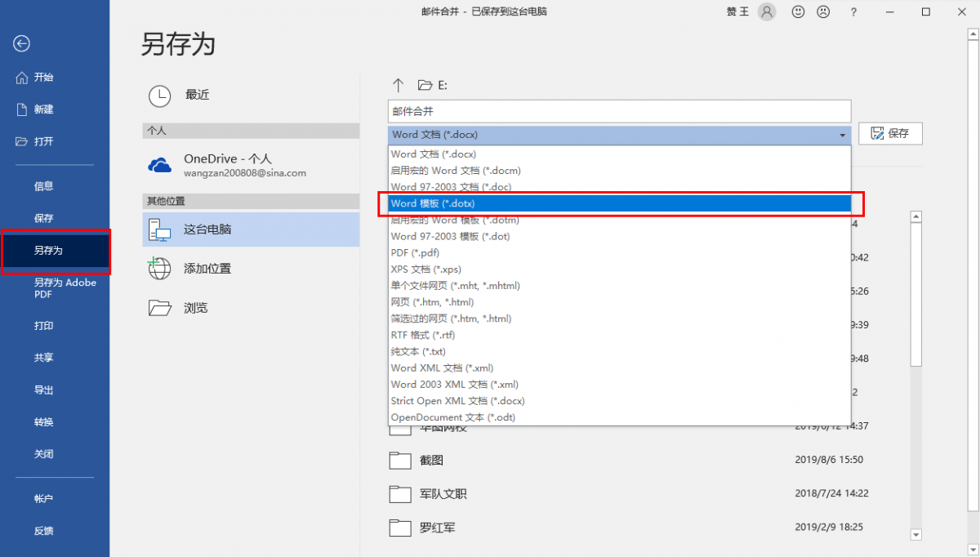
Task: Open 浏览 to browse folders
Action: (x=251, y=308)
